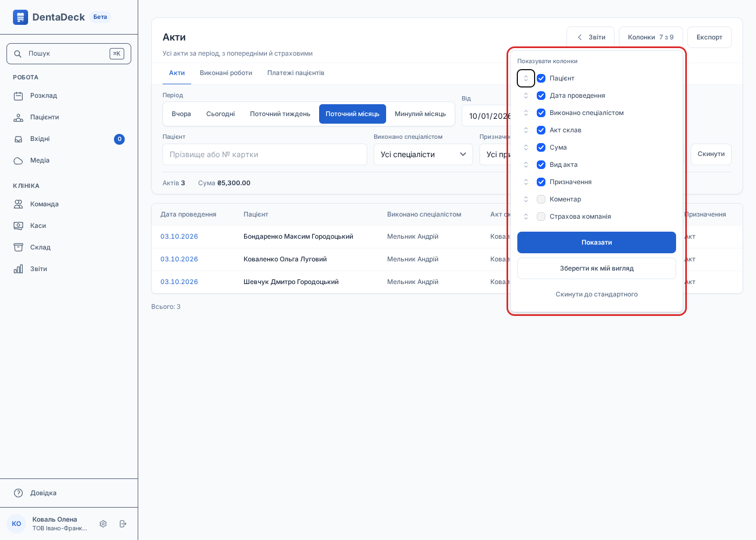
Task: Click the search magnifier icon in sidebar
Action: click(x=18, y=54)
